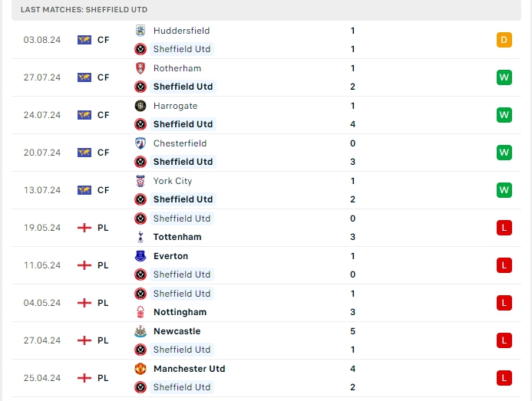Click the green W badge for the Rotherham match
This screenshot has height=401, width=532.
tap(504, 77)
